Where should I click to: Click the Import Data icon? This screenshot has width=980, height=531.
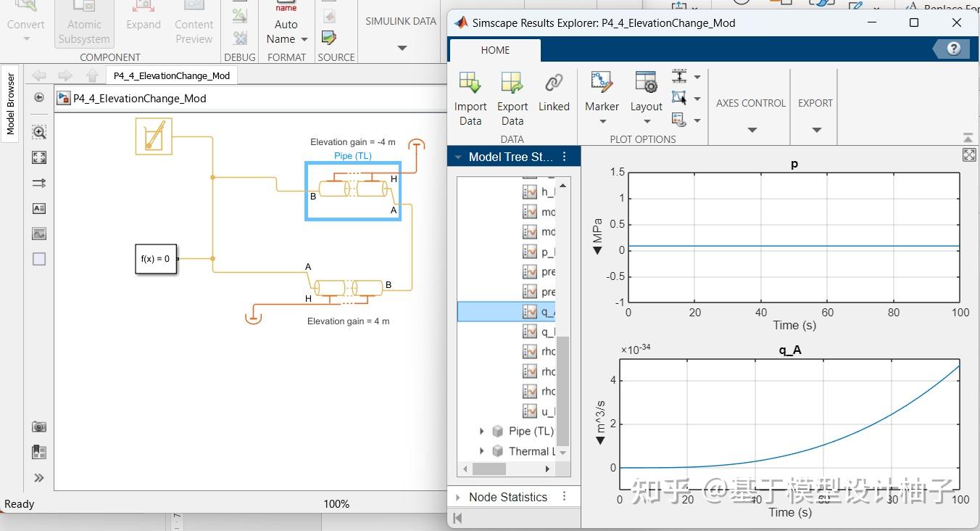tap(470, 83)
